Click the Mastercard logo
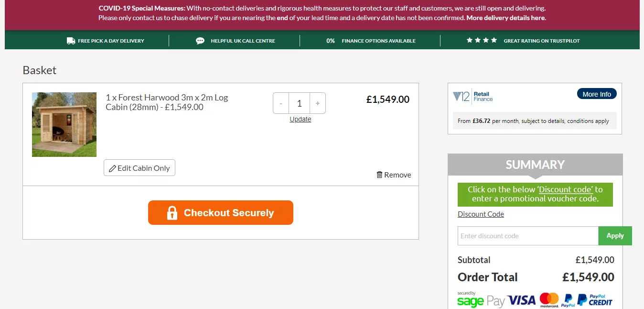644x309 pixels. (549, 300)
